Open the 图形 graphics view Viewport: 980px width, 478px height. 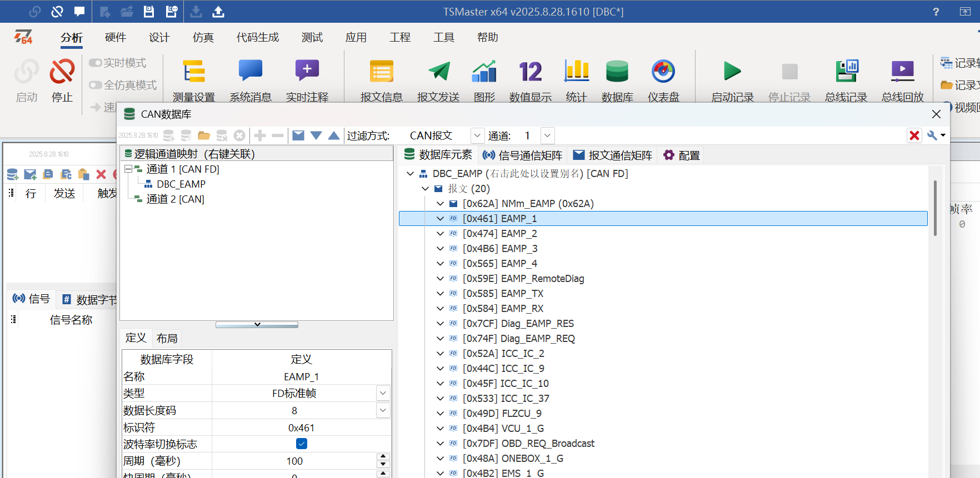(484, 80)
